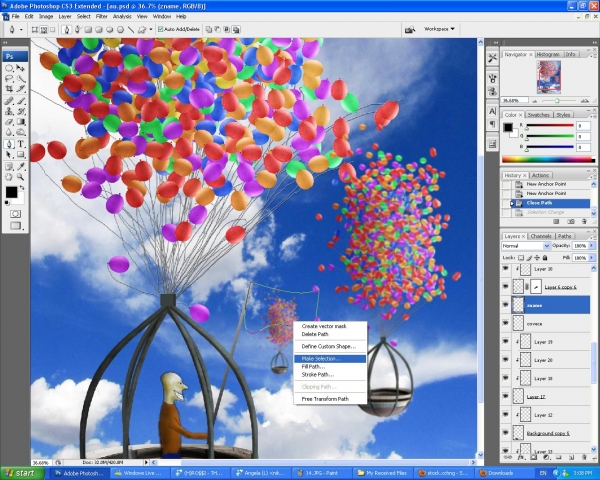Switch to the Paths tab
Screen dimensions: 600x480
(564, 236)
